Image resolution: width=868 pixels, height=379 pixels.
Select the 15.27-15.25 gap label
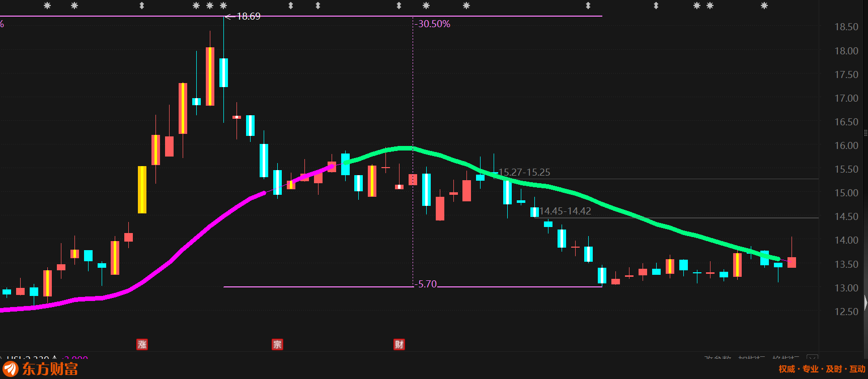click(524, 172)
